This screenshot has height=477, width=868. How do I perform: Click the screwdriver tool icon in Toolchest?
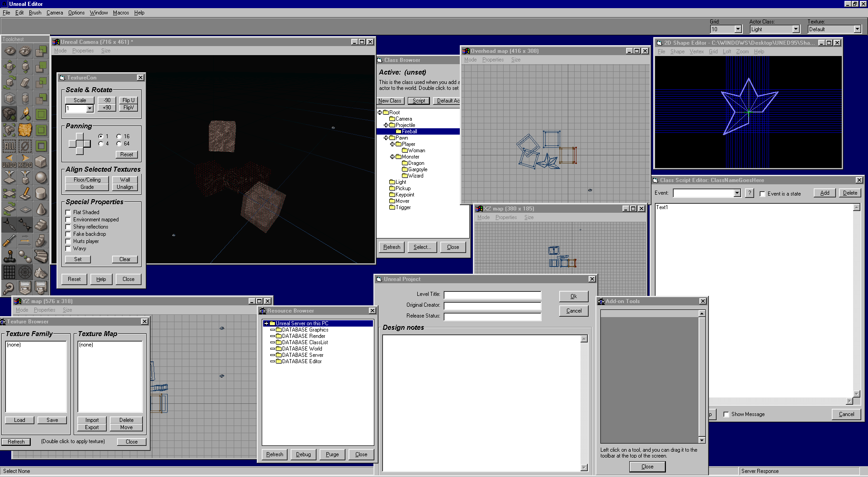pyautogui.click(x=9, y=241)
